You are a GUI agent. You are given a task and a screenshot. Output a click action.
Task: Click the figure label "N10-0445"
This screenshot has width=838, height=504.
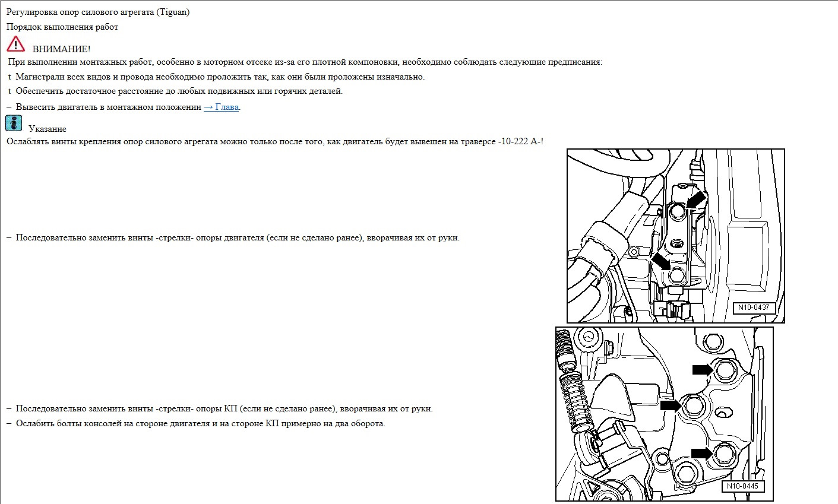point(742,486)
